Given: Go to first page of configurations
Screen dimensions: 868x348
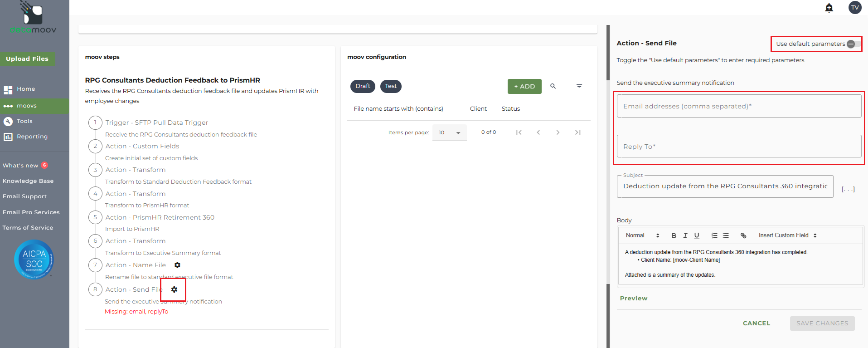Looking at the screenshot, I should point(519,132).
